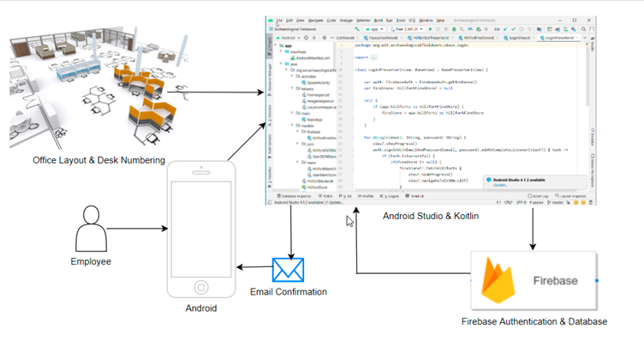Click the green Run app button
This screenshot has height=352, width=644.
tap(430, 29)
